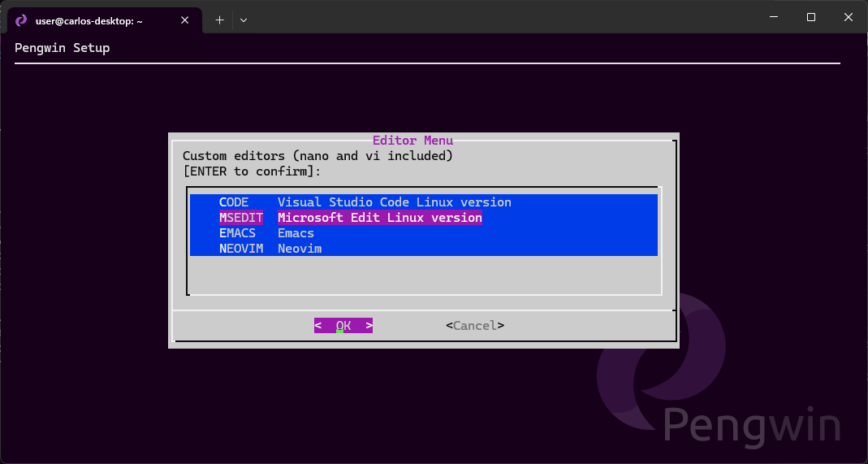Screen dimensions: 868x464
Task: Select the CODE Visual Studio Code entry
Action: point(424,202)
